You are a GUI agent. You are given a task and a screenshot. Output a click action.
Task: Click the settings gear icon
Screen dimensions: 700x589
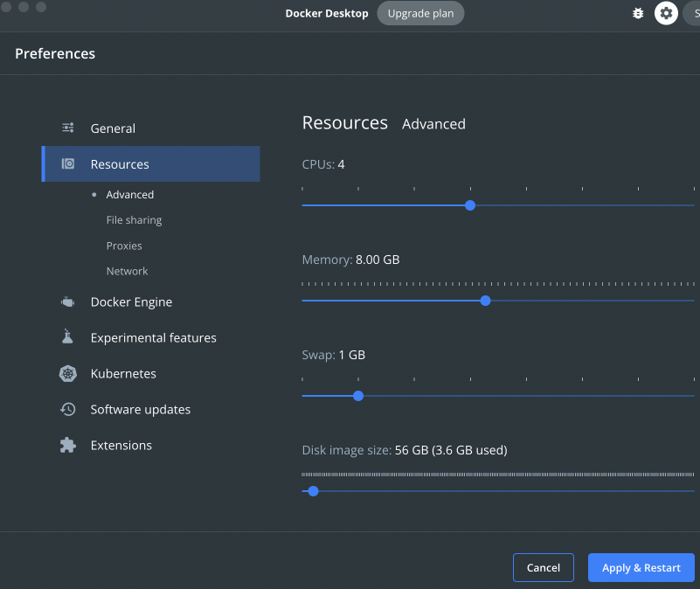click(666, 13)
